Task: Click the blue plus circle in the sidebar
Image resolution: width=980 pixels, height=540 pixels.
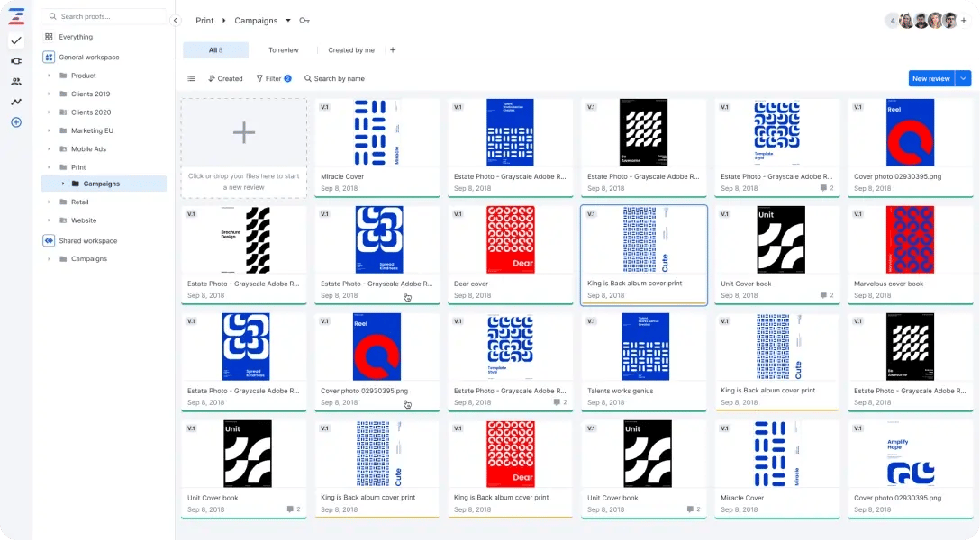Action: 14,121
